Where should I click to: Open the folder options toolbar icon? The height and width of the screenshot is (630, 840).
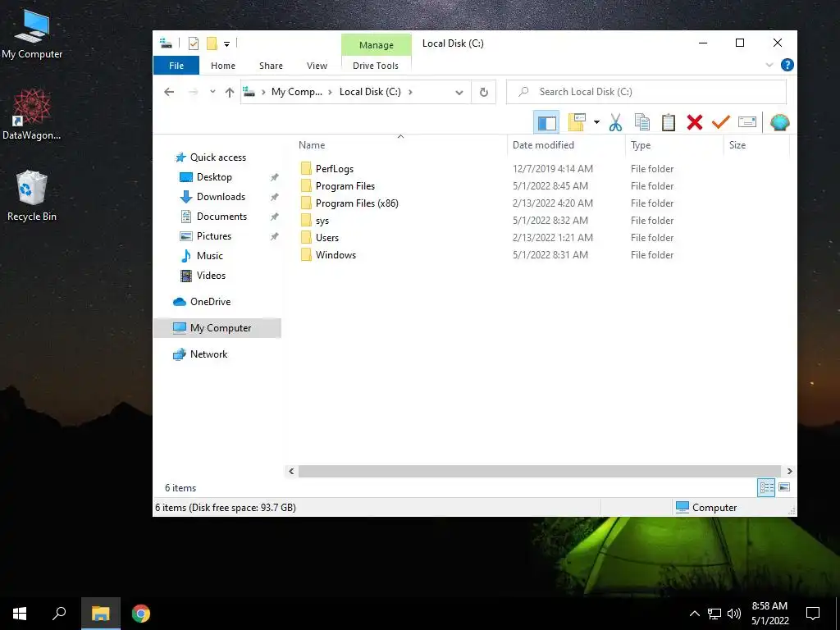pos(577,122)
